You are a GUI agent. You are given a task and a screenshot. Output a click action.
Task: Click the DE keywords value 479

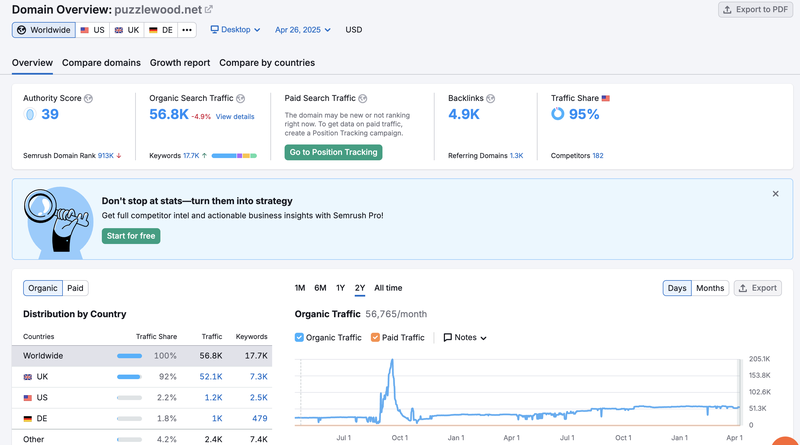tap(260, 419)
